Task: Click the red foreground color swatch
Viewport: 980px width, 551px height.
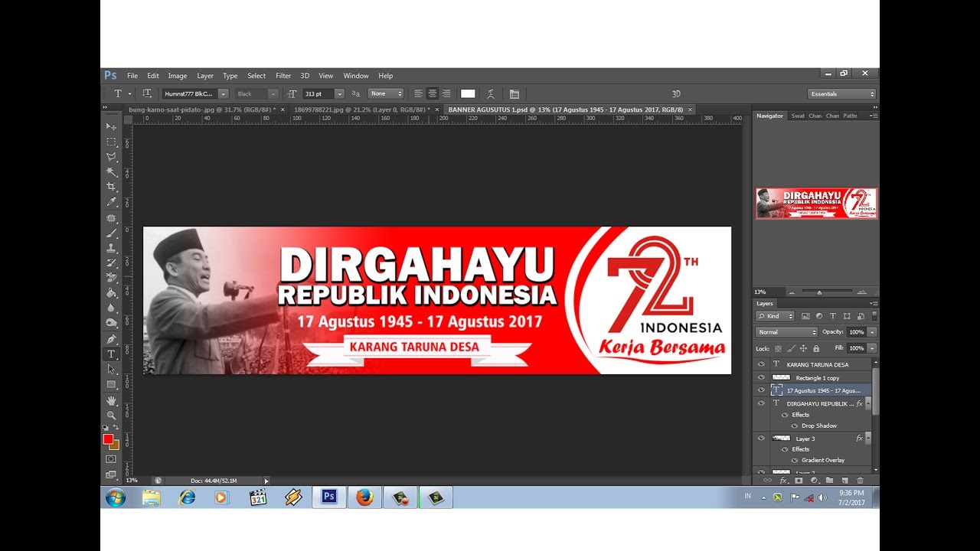Action: tap(108, 439)
